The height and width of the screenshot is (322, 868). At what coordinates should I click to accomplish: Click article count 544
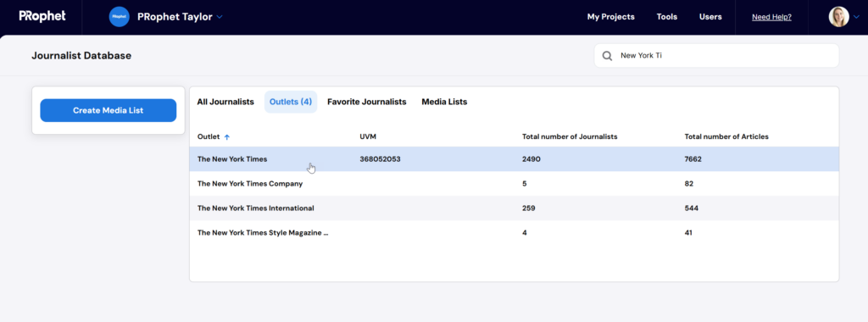coord(692,208)
